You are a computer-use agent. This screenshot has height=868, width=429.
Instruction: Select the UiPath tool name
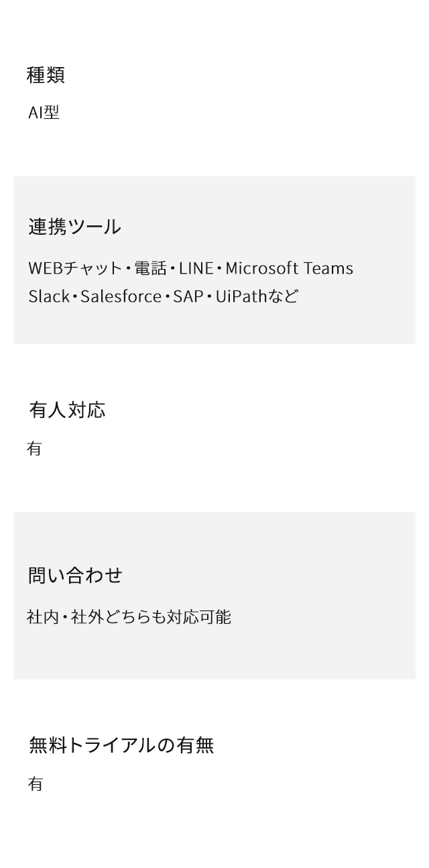241,296
